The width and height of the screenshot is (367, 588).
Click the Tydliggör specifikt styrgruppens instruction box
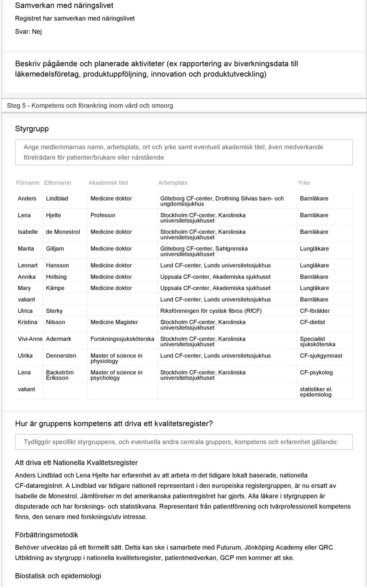(x=184, y=442)
